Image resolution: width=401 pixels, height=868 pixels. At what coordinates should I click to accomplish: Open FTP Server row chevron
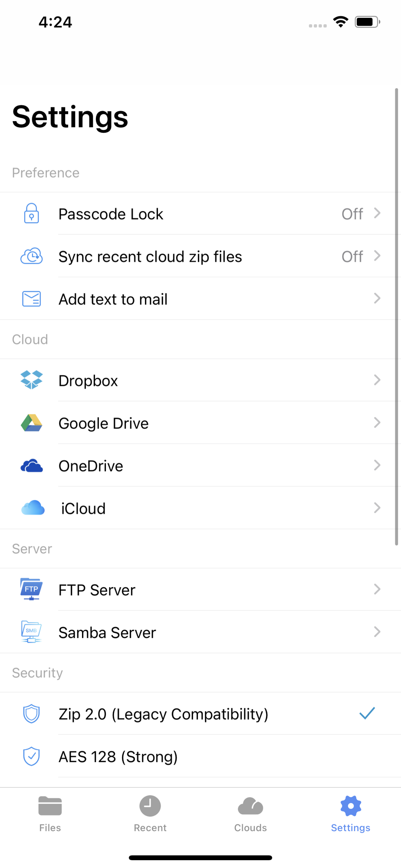377,589
